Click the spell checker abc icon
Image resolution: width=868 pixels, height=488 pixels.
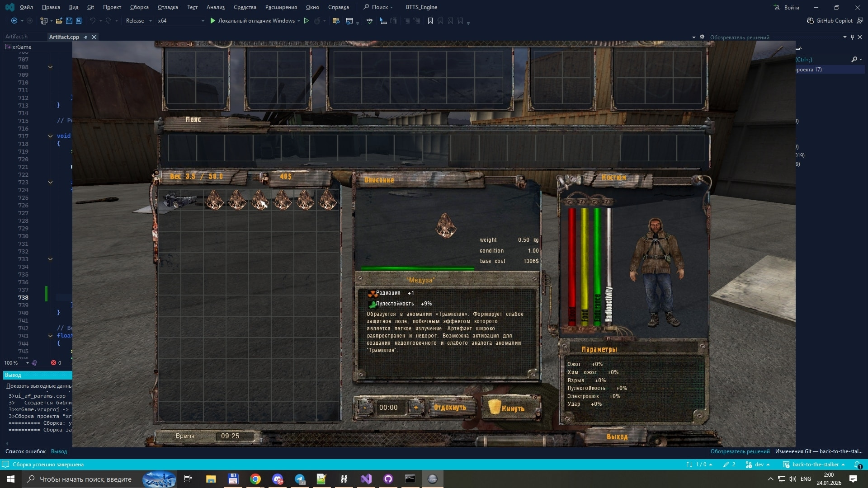click(x=369, y=21)
